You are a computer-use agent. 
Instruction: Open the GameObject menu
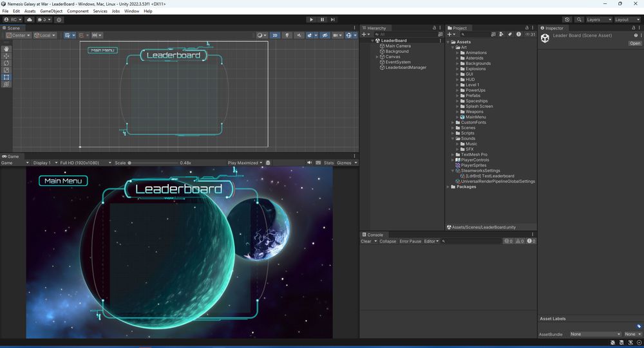[x=52, y=11]
